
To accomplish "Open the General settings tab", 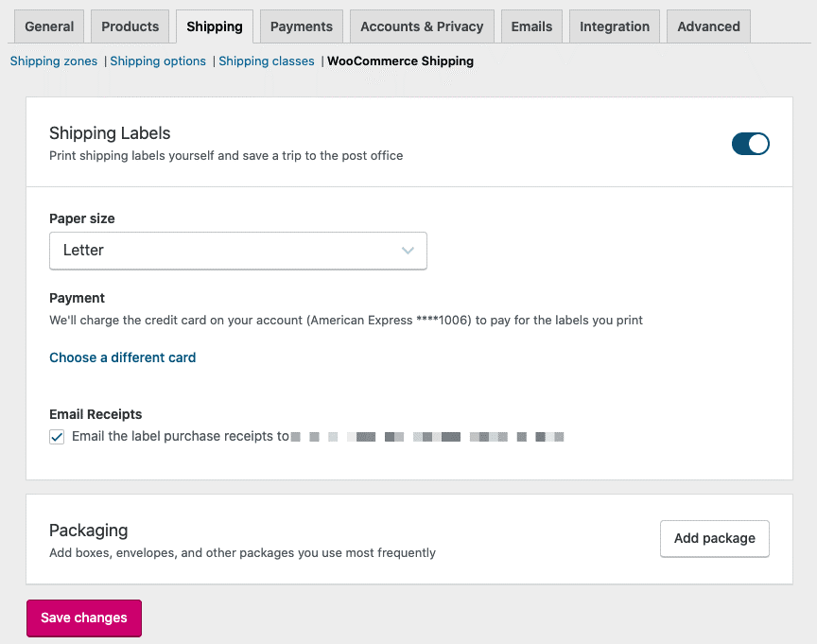I will [49, 26].
